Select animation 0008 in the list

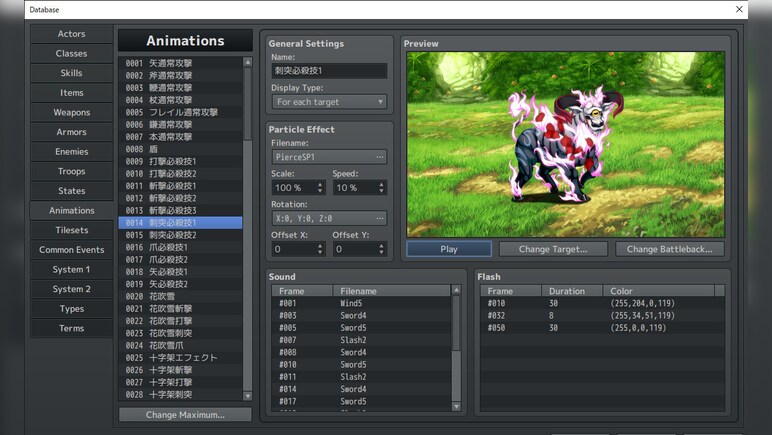pyautogui.click(x=180, y=149)
